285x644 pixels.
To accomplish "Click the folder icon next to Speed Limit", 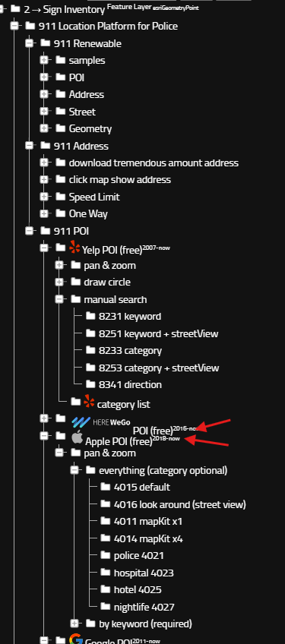I will tap(61, 197).
